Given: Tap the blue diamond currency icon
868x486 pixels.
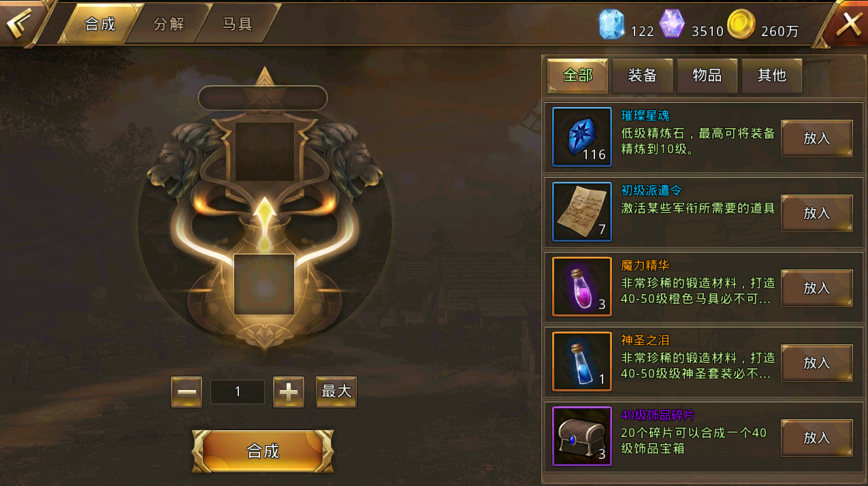Looking at the screenshot, I should click(611, 25).
